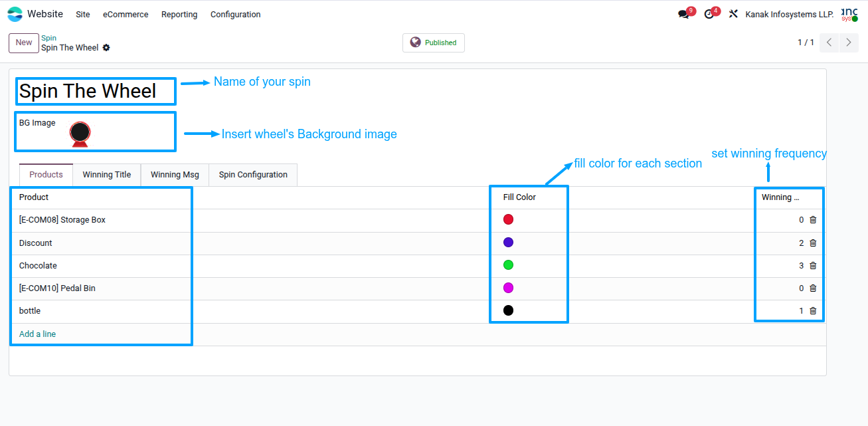This screenshot has height=426, width=868.
Task: Click the gear icon beside Spin The Wheel
Action: coord(106,48)
